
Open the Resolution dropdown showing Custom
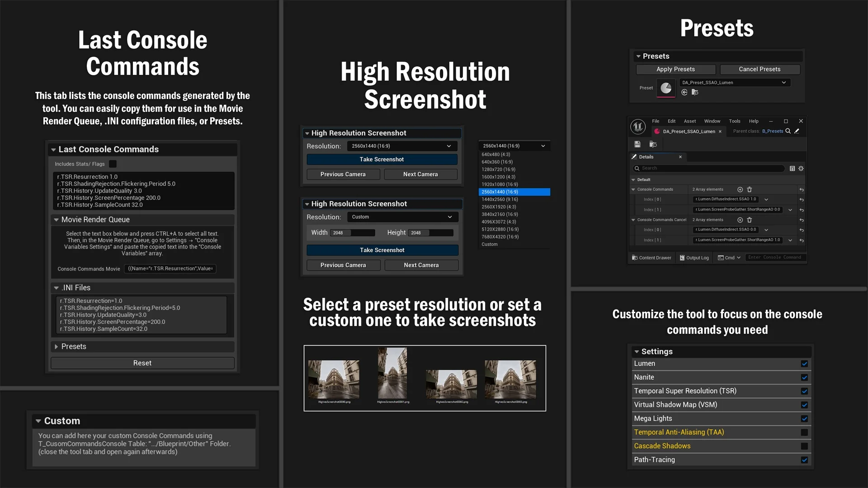pos(402,217)
